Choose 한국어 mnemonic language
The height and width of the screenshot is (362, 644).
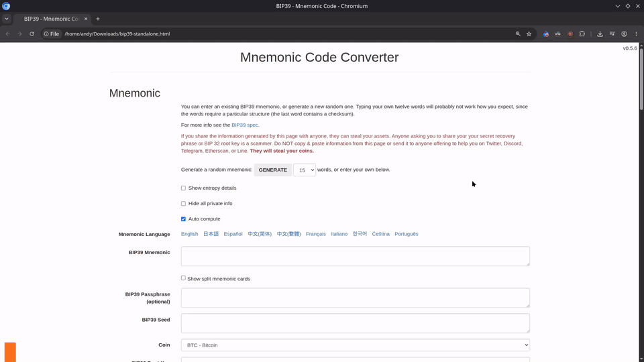360,234
